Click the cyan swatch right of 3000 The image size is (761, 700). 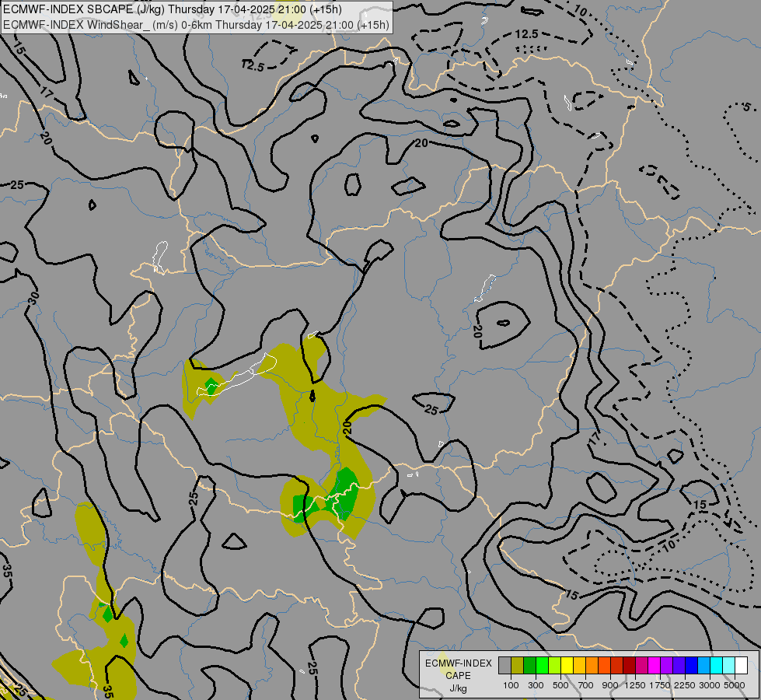click(717, 665)
